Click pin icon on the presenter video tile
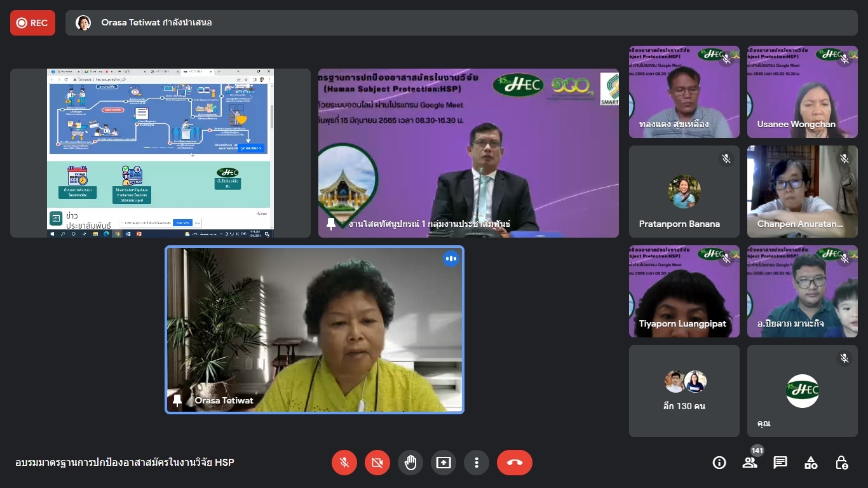This screenshot has height=488, width=868. (331, 224)
